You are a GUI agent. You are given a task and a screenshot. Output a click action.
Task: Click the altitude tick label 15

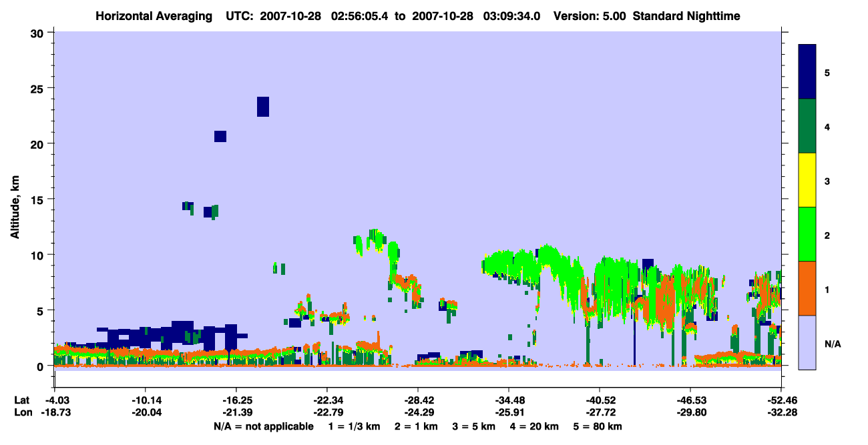point(39,199)
